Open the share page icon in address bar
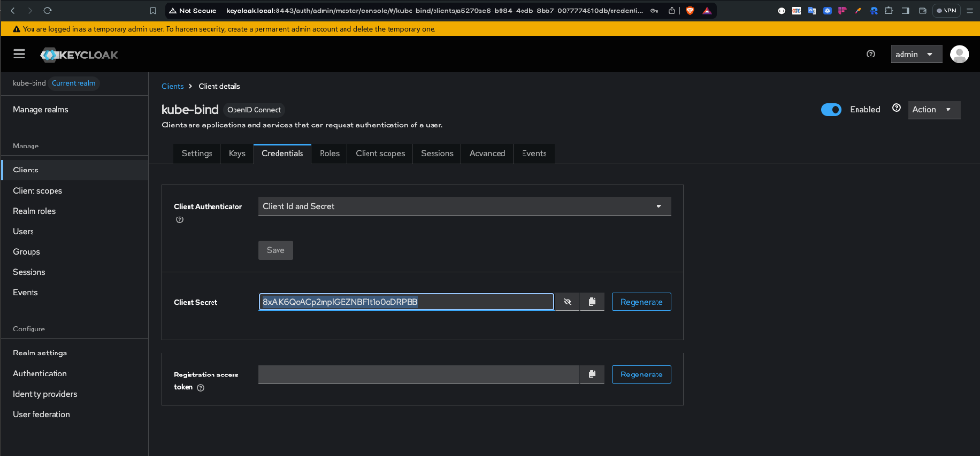This screenshot has height=456, width=980. click(x=672, y=11)
